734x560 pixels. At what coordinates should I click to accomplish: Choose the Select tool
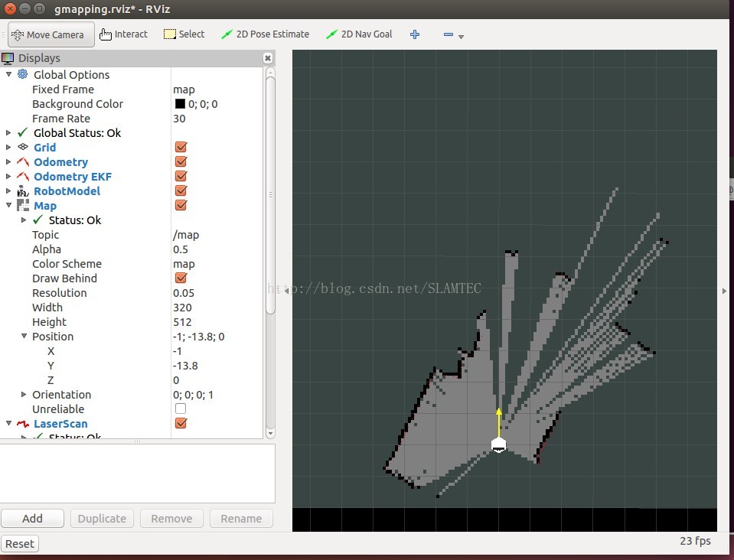pos(184,34)
